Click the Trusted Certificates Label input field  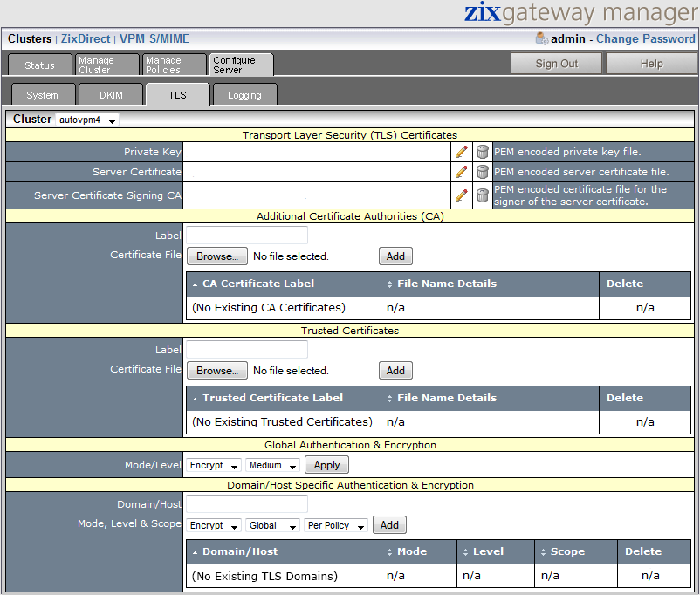(247, 350)
